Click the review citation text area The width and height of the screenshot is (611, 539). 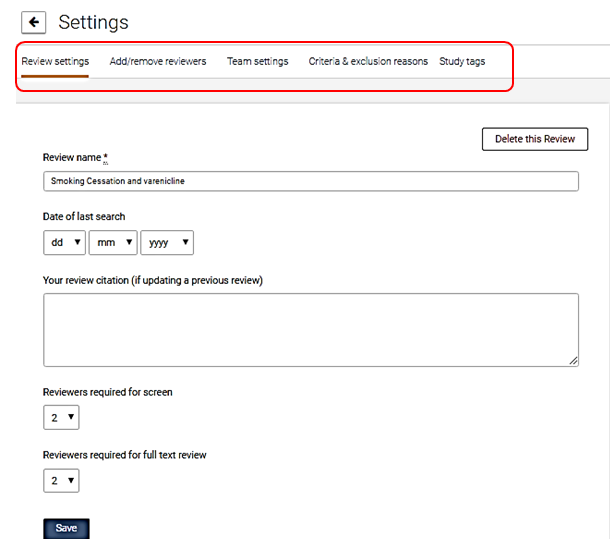(x=311, y=330)
